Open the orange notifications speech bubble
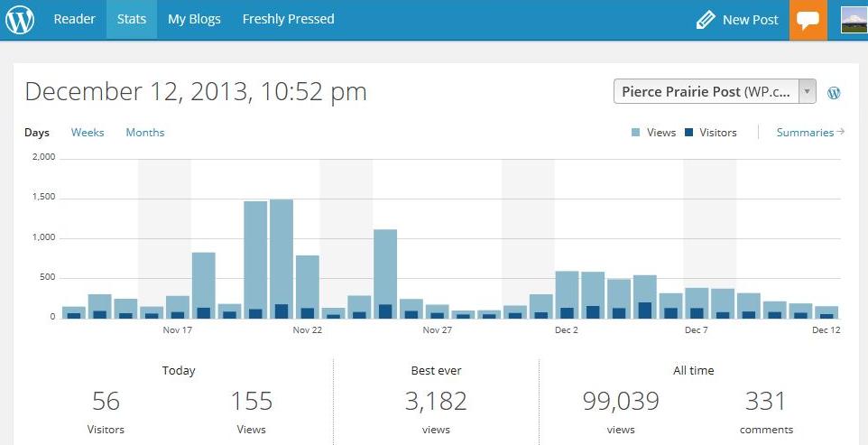Screen dimensions: 868x445 click(808, 20)
